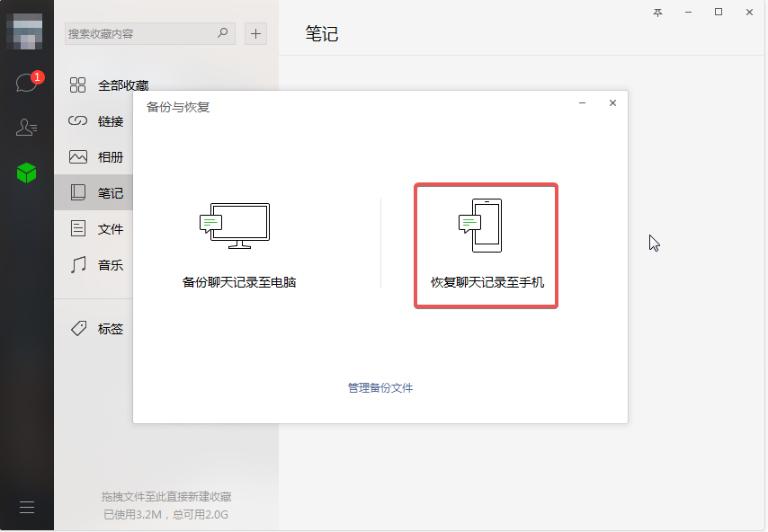Maximize the main WeChat window

(719, 13)
